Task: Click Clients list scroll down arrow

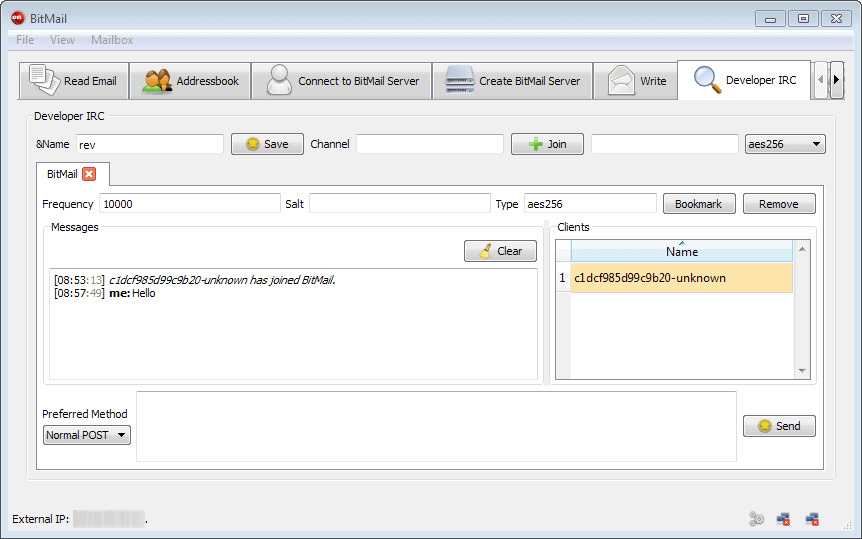Action: (802, 371)
